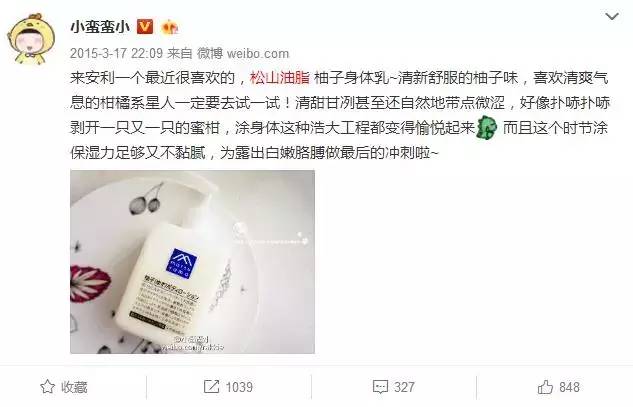
Task: Open the 2015-3-17 22:09 timestamp link
Action: pyautogui.click(x=116, y=53)
